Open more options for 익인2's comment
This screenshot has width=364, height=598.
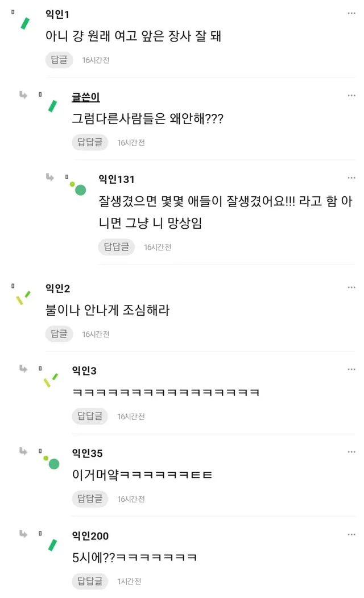tap(351, 287)
